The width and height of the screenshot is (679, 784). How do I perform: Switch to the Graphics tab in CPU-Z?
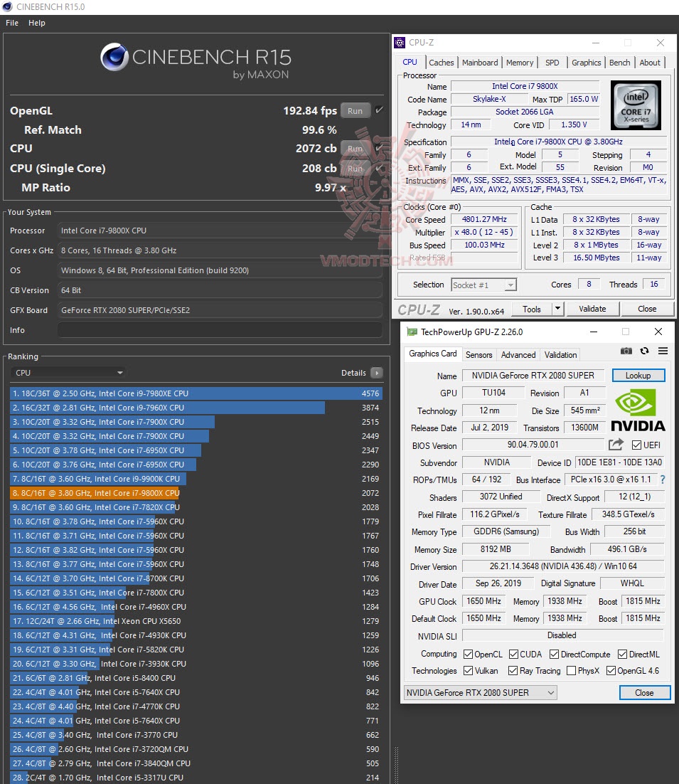pos(586,63)
